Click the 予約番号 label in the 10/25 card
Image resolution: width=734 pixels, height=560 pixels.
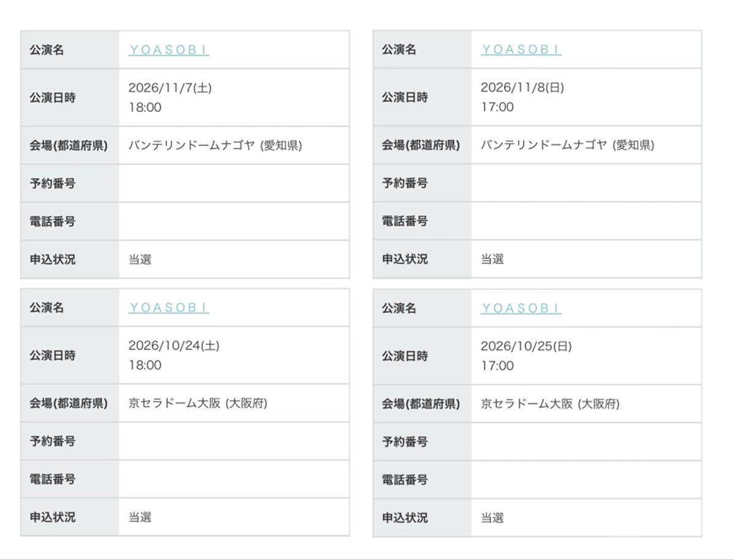click(405, 441)
